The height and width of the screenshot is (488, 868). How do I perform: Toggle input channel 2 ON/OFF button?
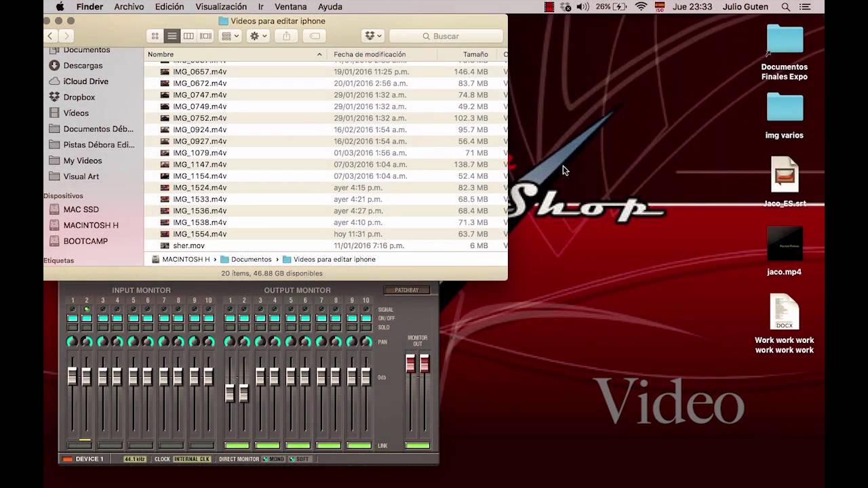click(x=87, y=318)
